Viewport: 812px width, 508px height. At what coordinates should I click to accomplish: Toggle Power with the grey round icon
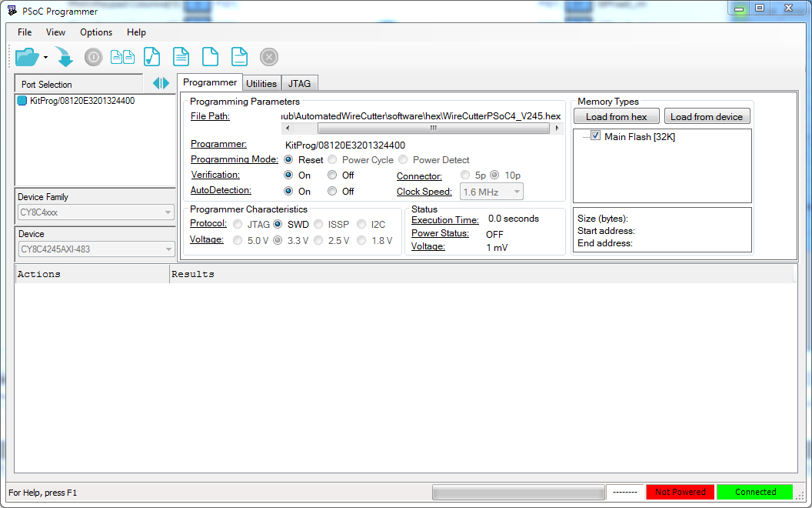(x=94, y=57)
